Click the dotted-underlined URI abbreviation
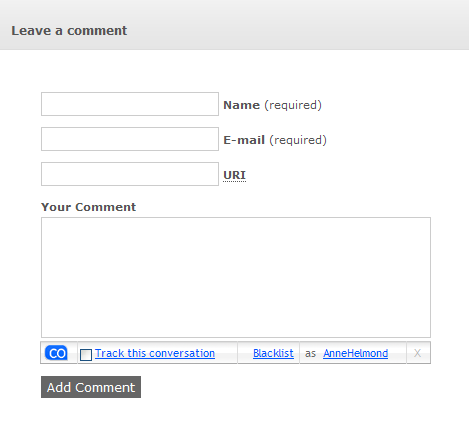The height and width of the screenshot is (426, 469). point(235,175)
